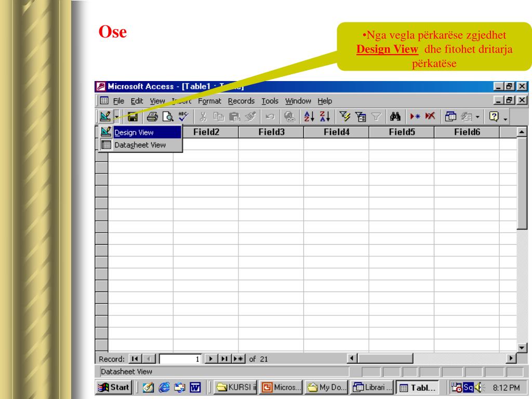
Task: Select the Field5 column header
Action: 402,132
